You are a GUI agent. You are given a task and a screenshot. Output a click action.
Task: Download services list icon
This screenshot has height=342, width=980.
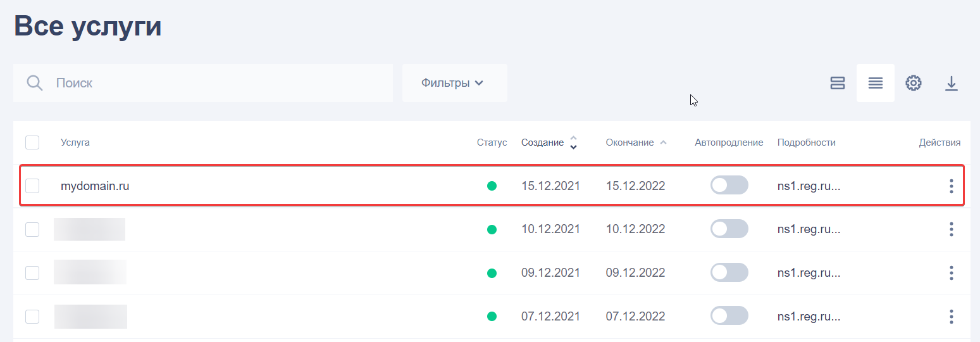[x=952, y=83]
